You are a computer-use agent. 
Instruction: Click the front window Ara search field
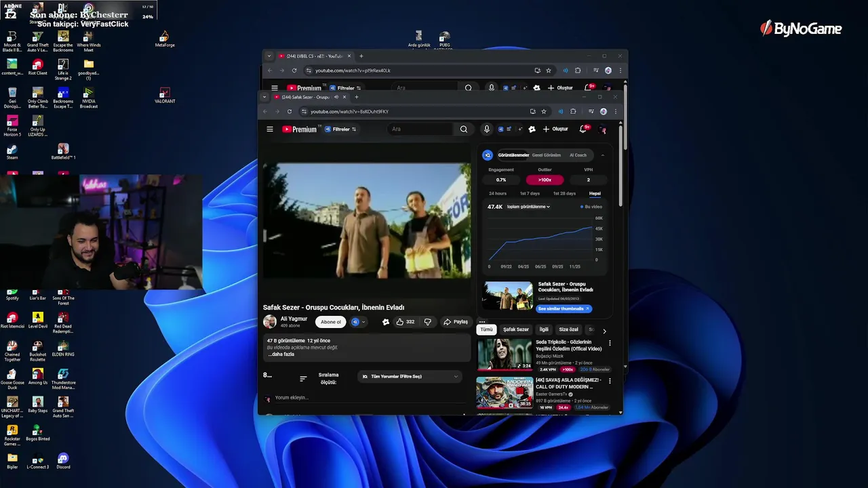pos(420,129)
